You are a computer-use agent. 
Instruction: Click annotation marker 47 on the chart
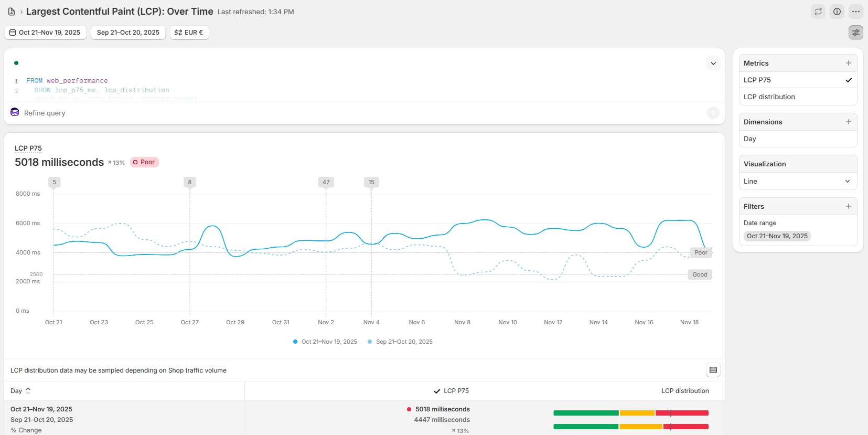click(326, 182)
